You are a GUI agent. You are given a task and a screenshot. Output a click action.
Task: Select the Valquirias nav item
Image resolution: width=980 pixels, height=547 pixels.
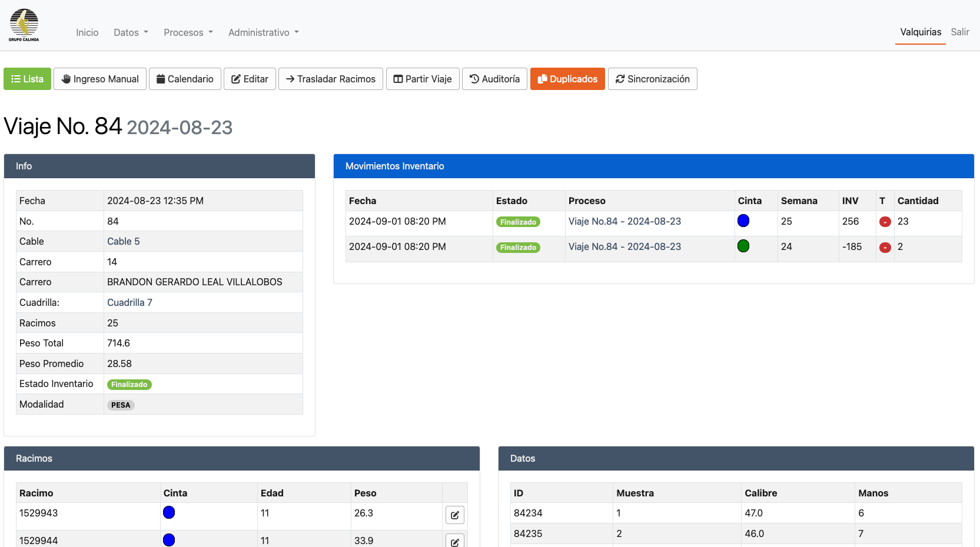pyautogui.click(x=921, y=32)
